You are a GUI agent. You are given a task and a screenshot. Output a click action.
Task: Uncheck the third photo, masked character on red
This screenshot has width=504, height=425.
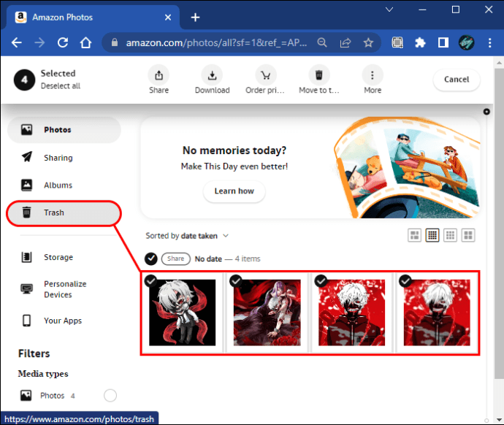coord(321,281)
